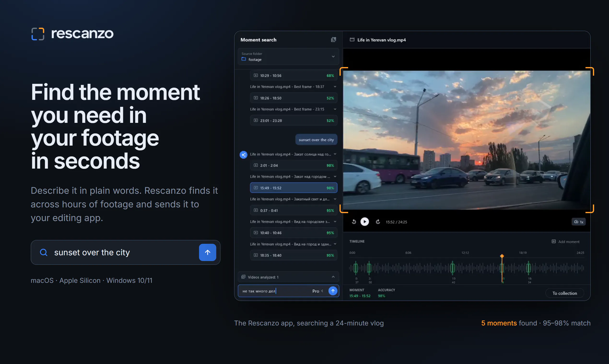This screenshot has height=364, width=609.
Task: Select the 2:01 - 2:04 moment row
Action: click(293, 165)
